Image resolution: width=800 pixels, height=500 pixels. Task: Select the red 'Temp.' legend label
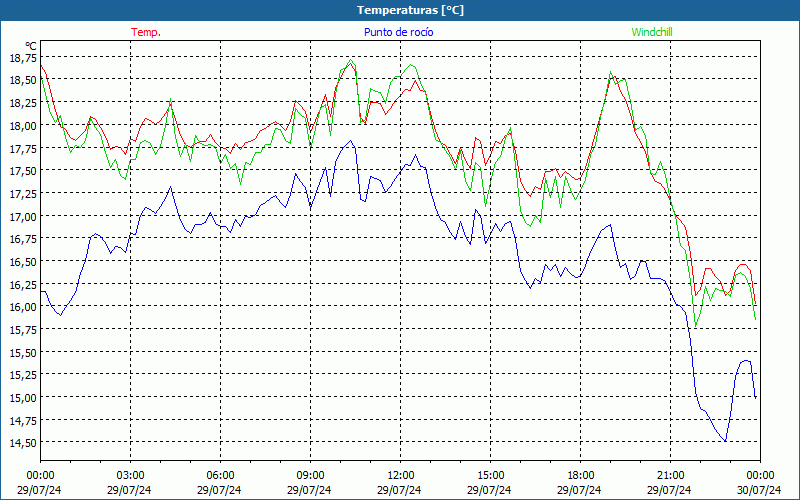pyautogui.click(x=146, y=32)
